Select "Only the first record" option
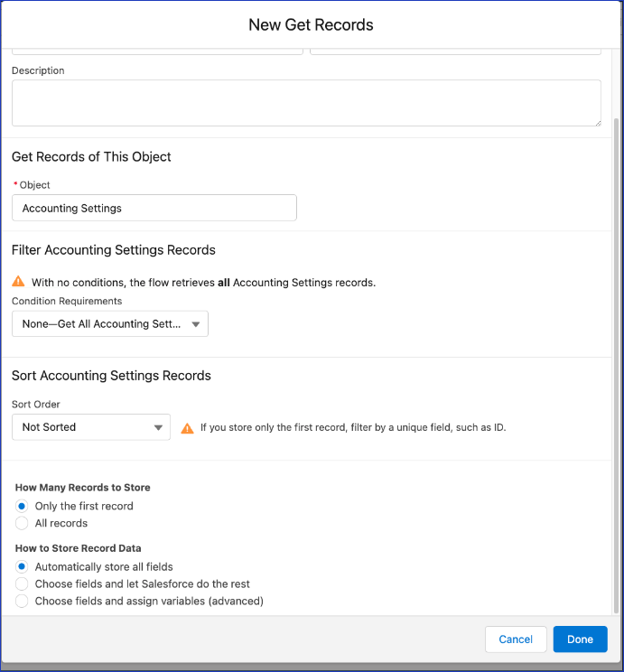The width and height of the screenshot is (624, 672). 22,506
